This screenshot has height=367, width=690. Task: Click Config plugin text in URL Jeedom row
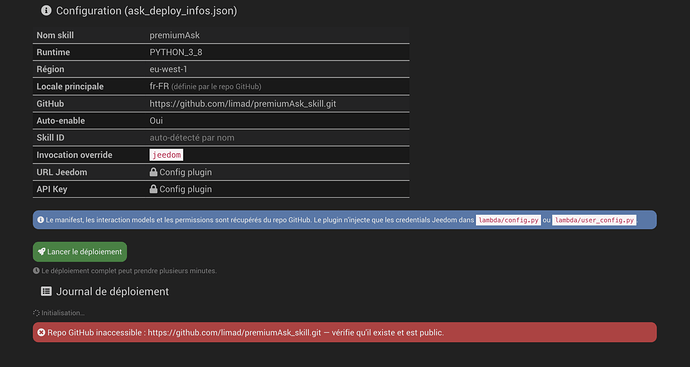pyautogui.click(x=186, y=172)
